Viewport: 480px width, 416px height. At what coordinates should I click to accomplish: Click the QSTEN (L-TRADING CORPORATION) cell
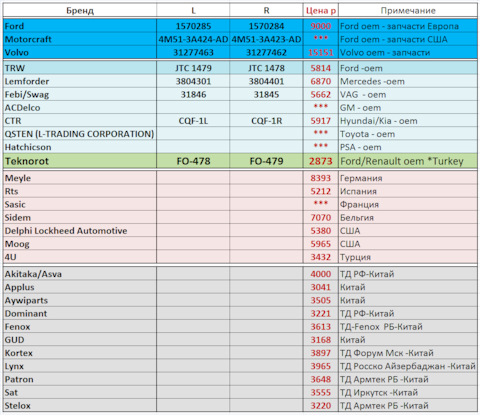(x=80, y=134)
